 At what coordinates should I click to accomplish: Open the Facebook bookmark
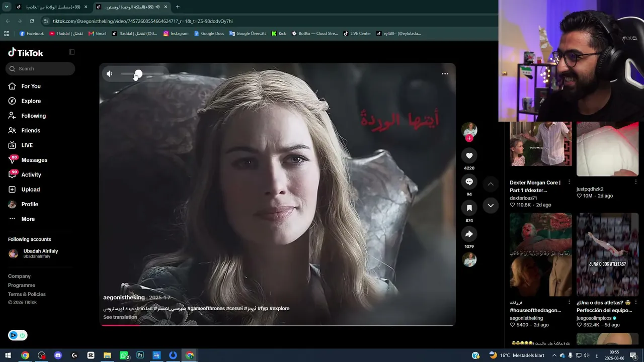[31, 34]
